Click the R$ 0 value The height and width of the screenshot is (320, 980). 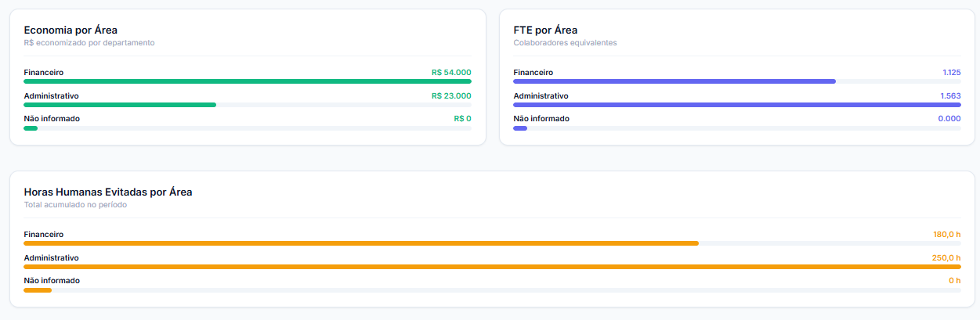[463, 118]
